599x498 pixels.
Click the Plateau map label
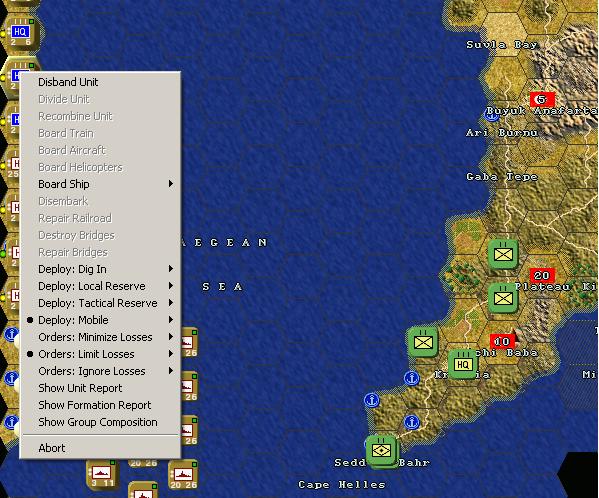pyautogui.click(x=542, y=286)
